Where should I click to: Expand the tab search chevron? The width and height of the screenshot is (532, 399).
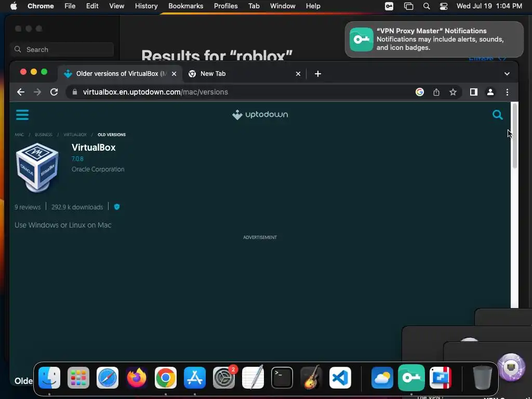pos(507,74)
